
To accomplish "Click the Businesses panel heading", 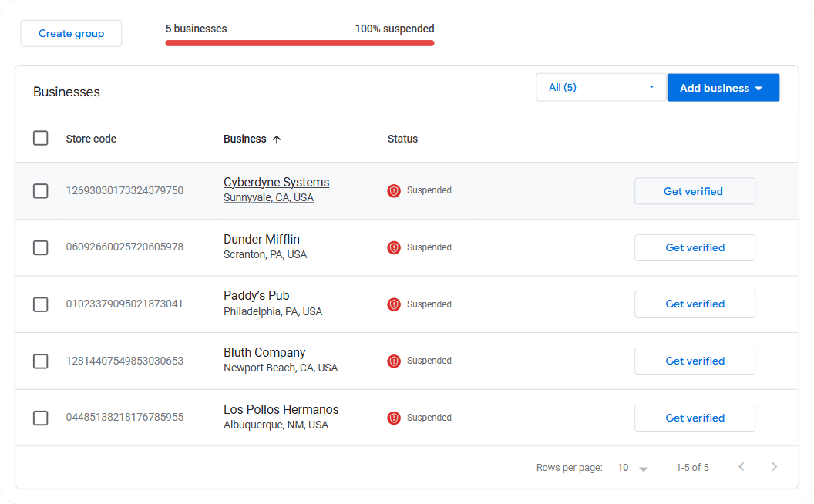I will [x=66, y=92].
